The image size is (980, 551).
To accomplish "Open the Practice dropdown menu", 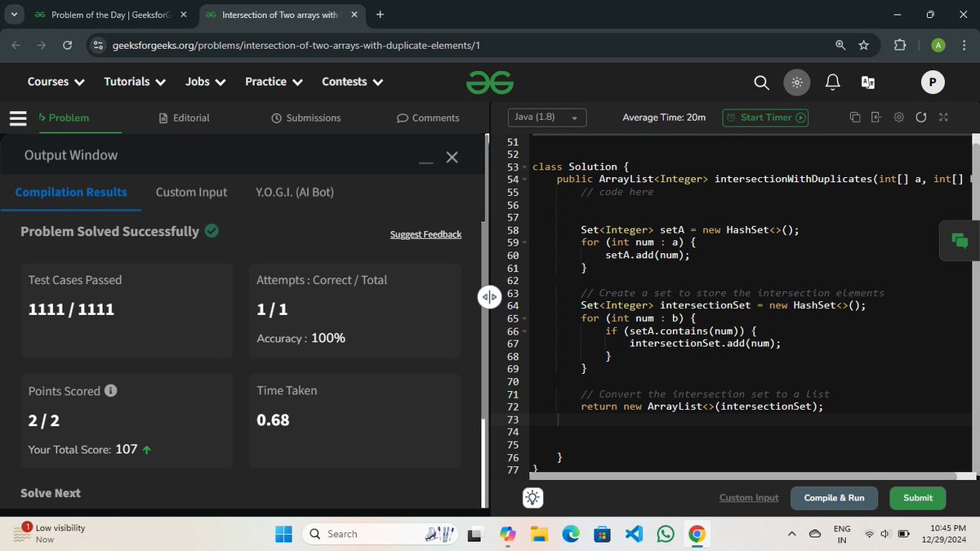I will tap(274, 82).
